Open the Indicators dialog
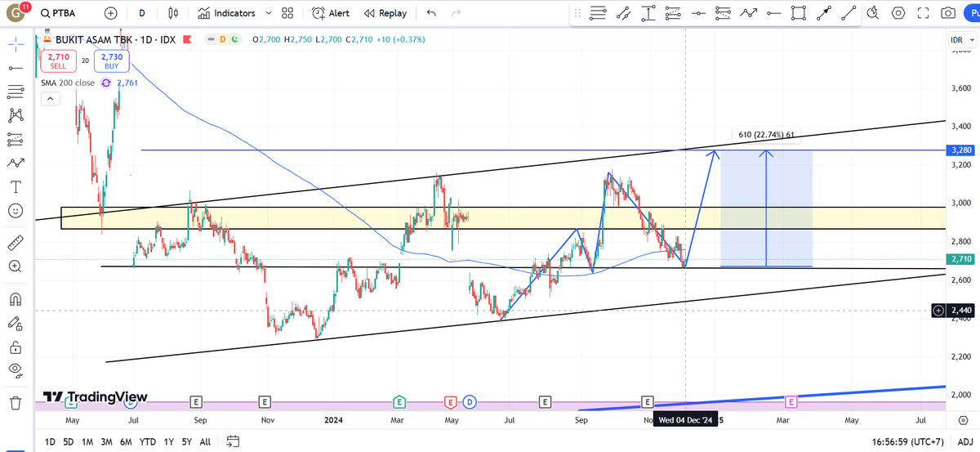 tap(227, 13)
